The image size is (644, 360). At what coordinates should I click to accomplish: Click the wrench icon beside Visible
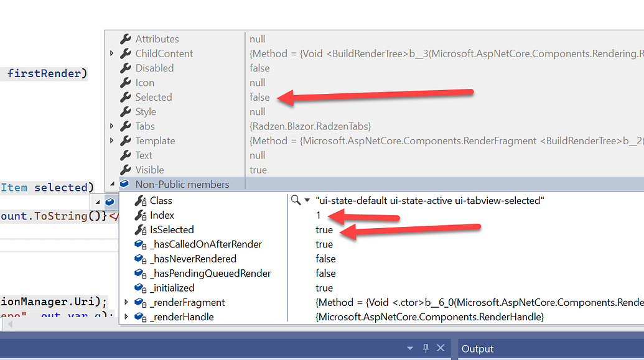tap(126, 170)
